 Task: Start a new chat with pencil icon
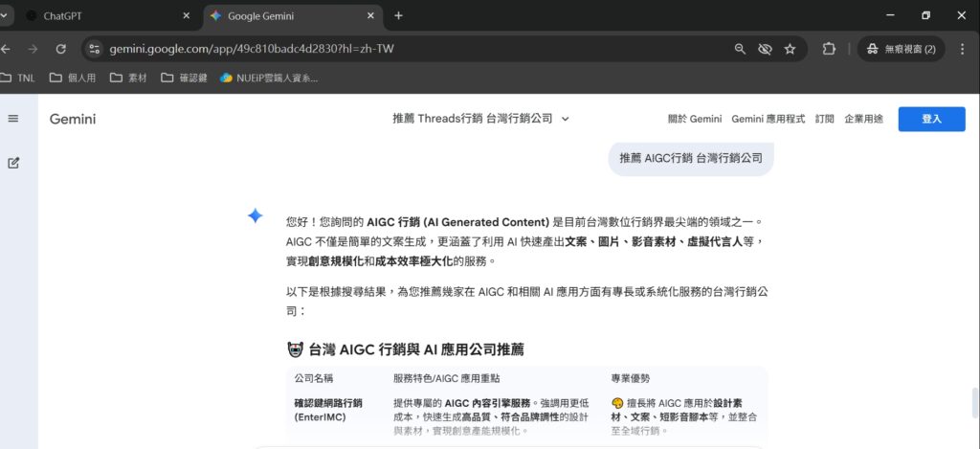pos(13,163)
